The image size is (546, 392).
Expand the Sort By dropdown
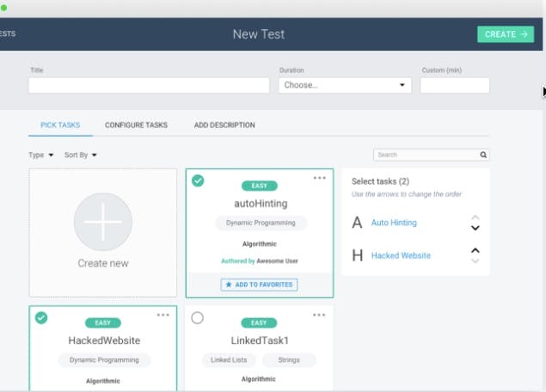click(80, 155)
